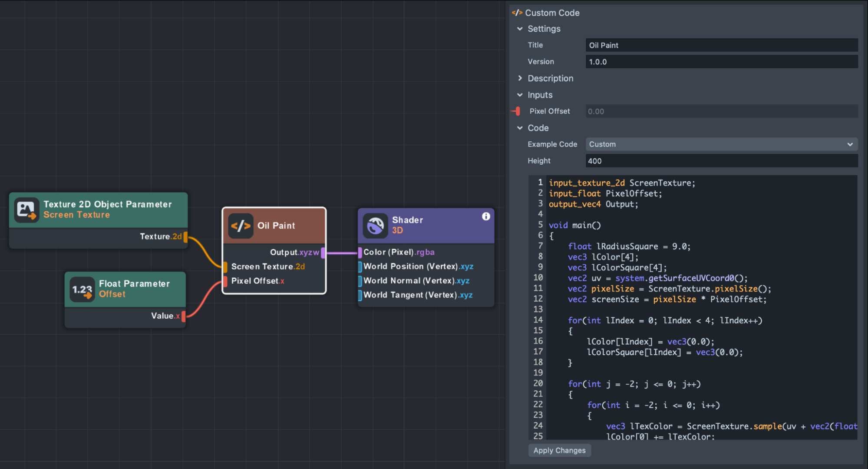Click the info icon on Shader node
Viewport: 868px width, 469px height.
pos(486,216)
